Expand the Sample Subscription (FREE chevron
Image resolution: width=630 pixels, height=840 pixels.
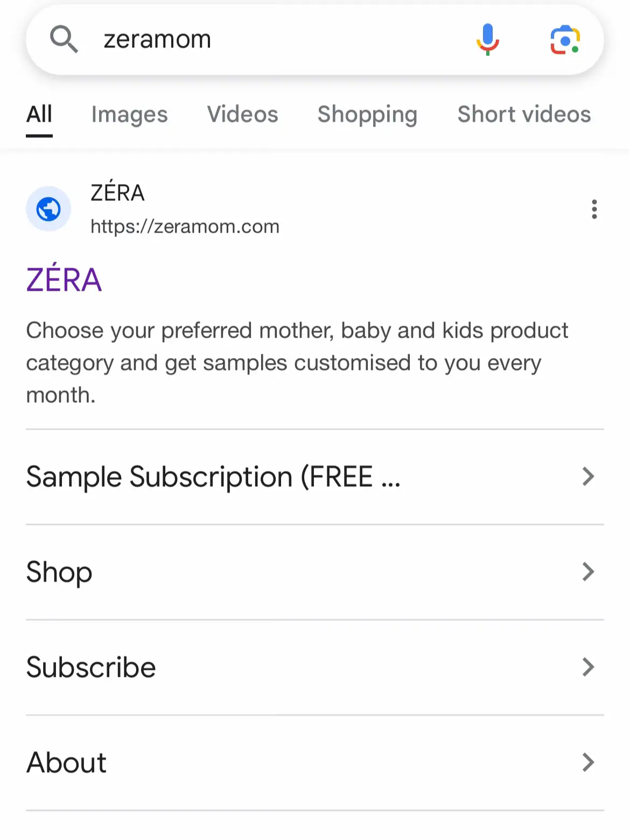coord(588,477)
